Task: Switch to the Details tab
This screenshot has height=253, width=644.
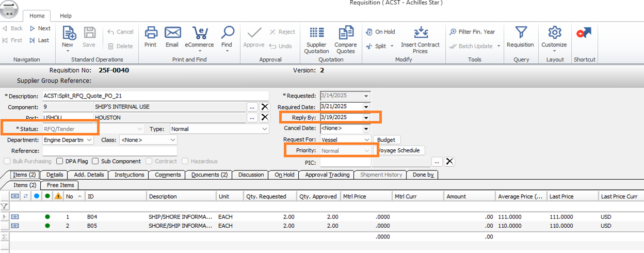Action: [55, 175]
